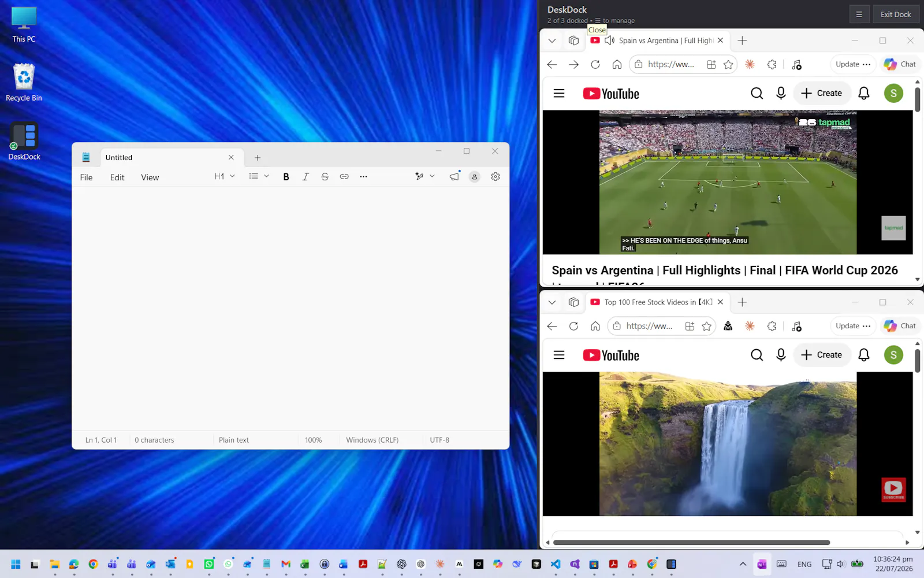Open Notepad settings gear
This screenshot has height=578, width=924.
[x=495, y=177]
